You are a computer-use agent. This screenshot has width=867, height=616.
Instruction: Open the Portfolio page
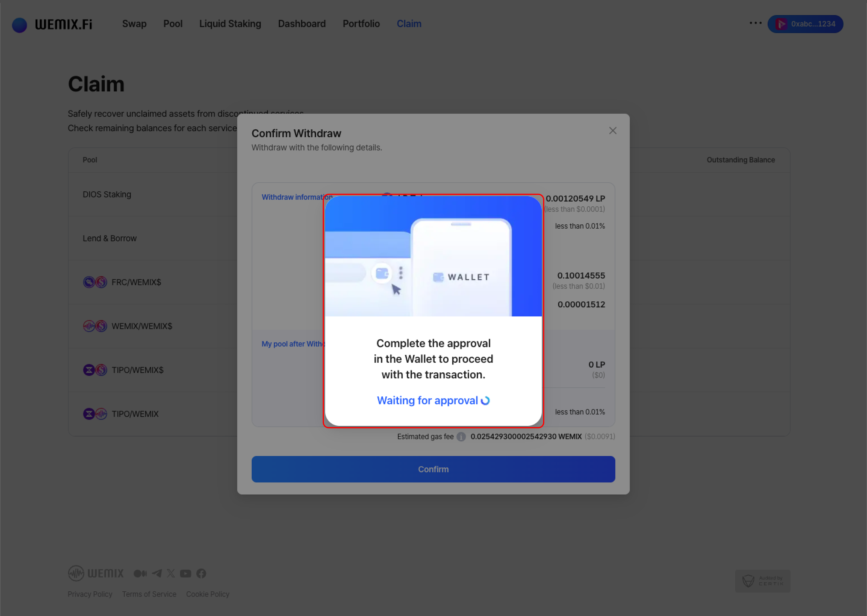361,24
